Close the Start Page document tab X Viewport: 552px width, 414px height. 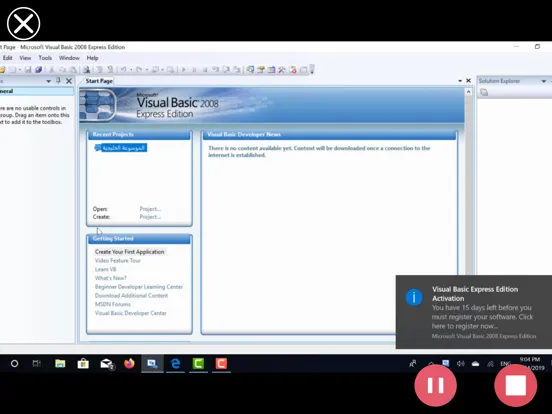(x=469, y=81)
